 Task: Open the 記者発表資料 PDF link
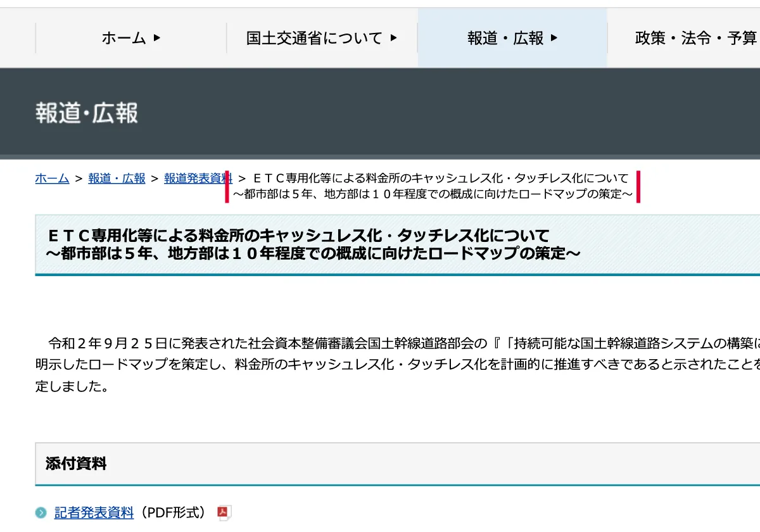[94, 512]
